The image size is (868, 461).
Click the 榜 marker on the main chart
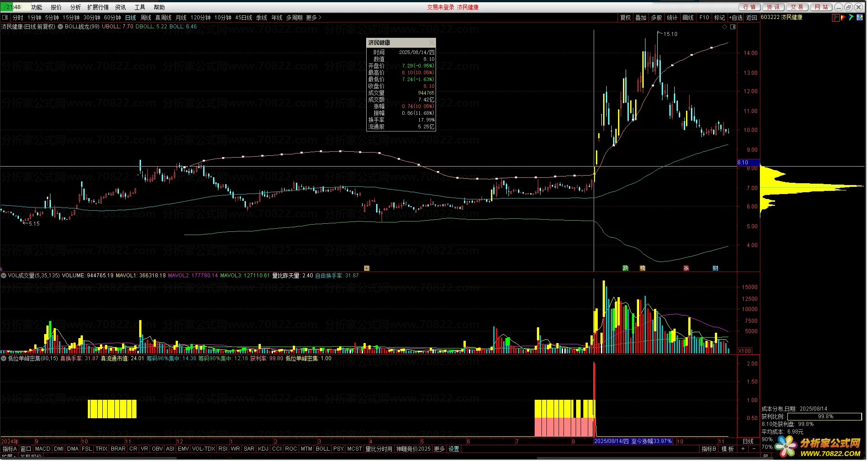click(643, 268)
